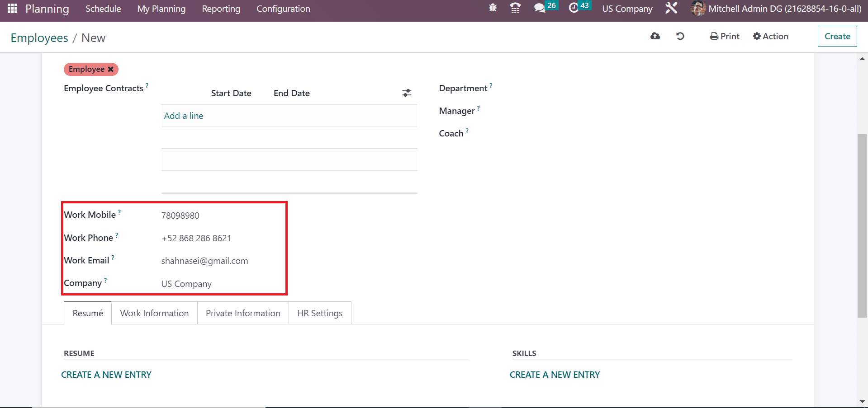This screenshot has width=868, height=408.
Task: Click the debug bug icon
Action: (493, 8)
